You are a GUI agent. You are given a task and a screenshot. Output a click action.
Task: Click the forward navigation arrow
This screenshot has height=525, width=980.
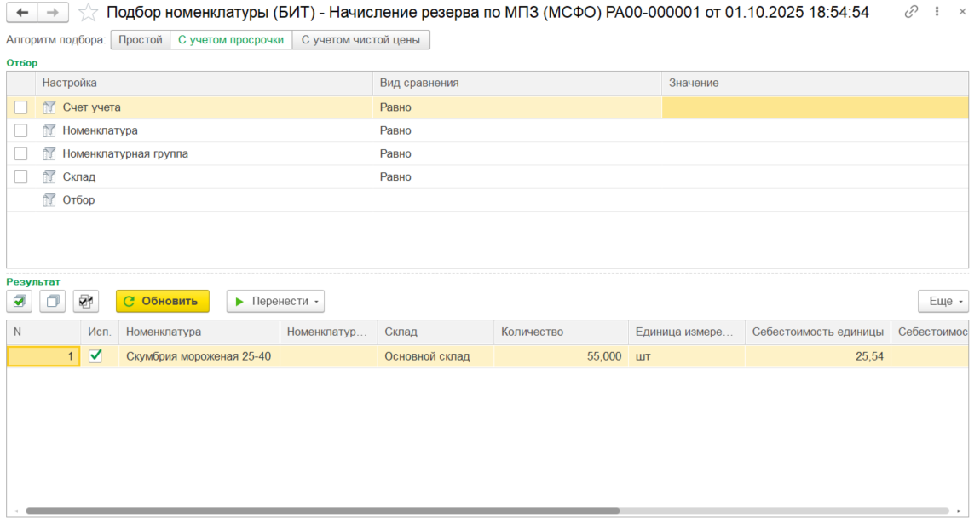(x=53, y=12)
